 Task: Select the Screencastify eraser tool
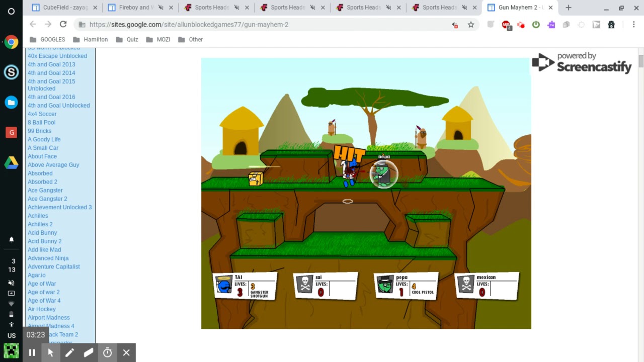89,353
